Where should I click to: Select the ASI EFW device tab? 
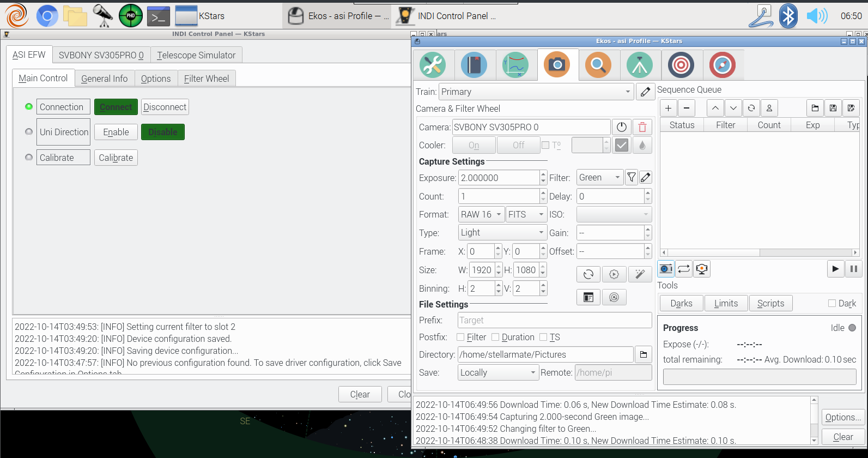29,55
